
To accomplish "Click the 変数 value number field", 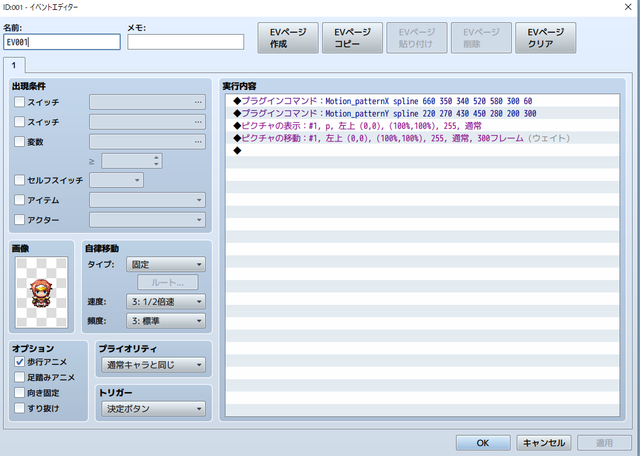I will 127,161.
